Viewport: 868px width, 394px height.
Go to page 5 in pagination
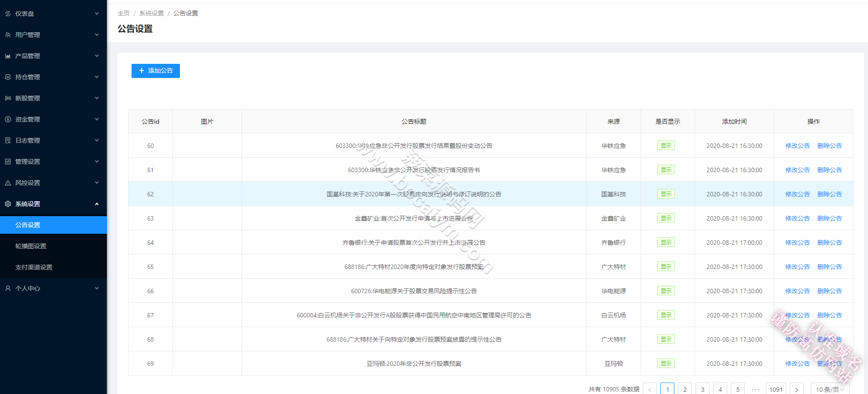pyautogui.click(x=738, y=389)
